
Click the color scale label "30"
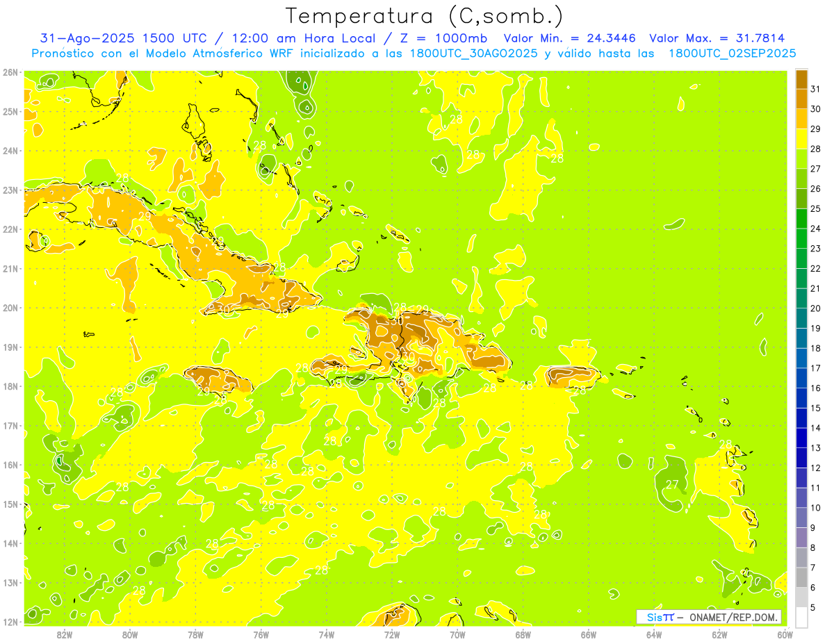point(815,109)
